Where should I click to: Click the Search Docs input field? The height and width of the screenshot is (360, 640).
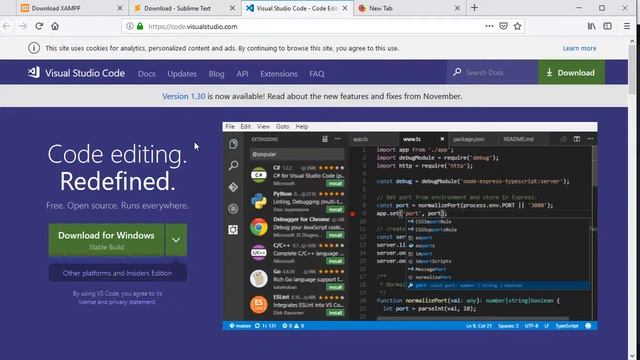492,73
